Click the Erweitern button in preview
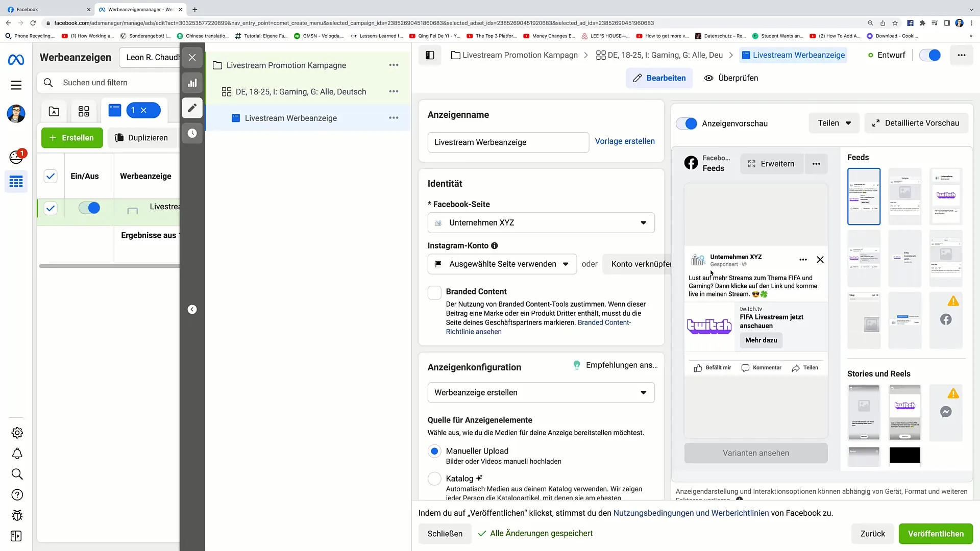This screenshot has width=980, height=551. coord(771,164)
